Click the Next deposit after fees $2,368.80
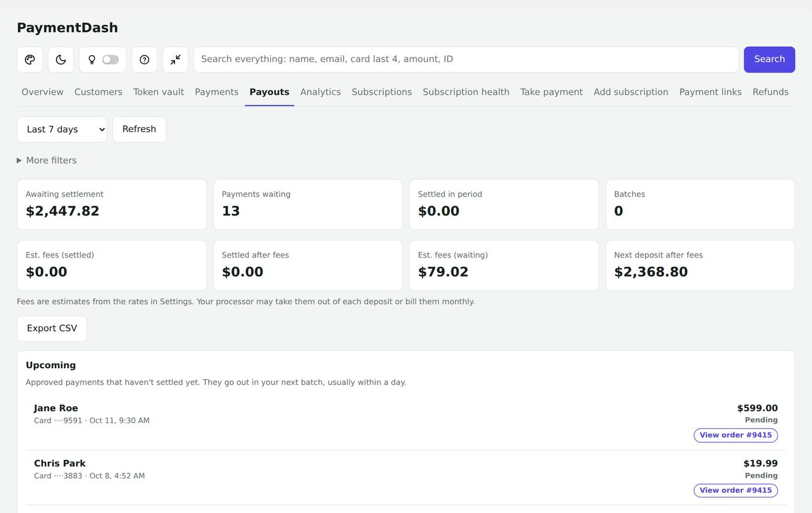 (x=651, y=272)
